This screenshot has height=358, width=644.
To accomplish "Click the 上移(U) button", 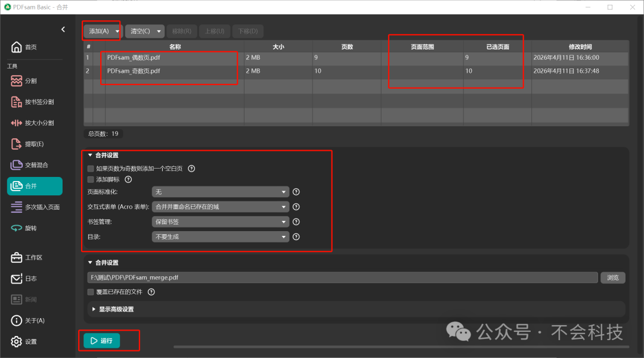I will (x=215, y=31).
